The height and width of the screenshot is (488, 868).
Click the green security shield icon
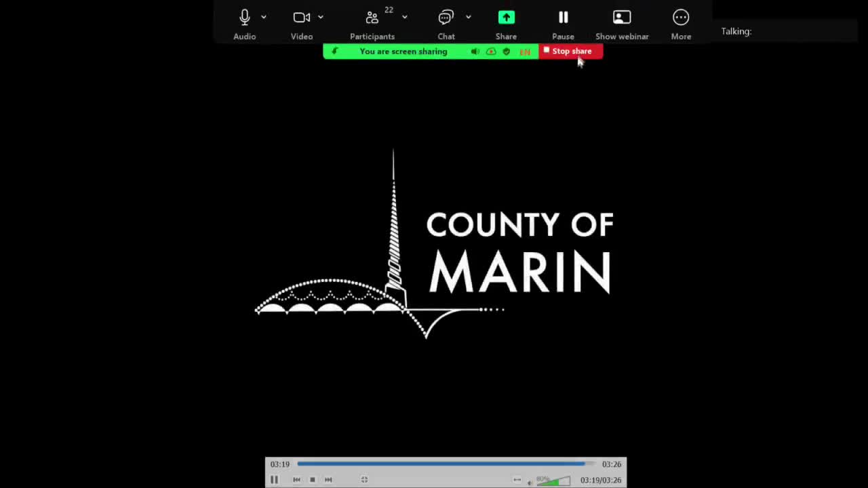coord(507,52)
